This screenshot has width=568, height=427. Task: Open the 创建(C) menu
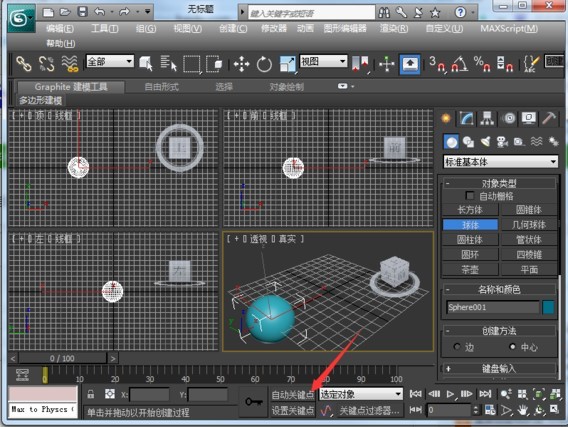233,28
